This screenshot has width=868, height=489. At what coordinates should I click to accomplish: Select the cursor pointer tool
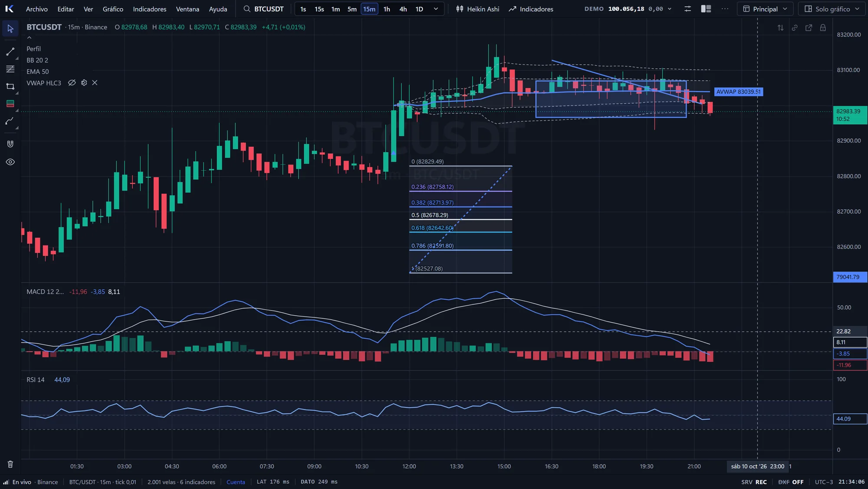(x=10, y=29)
